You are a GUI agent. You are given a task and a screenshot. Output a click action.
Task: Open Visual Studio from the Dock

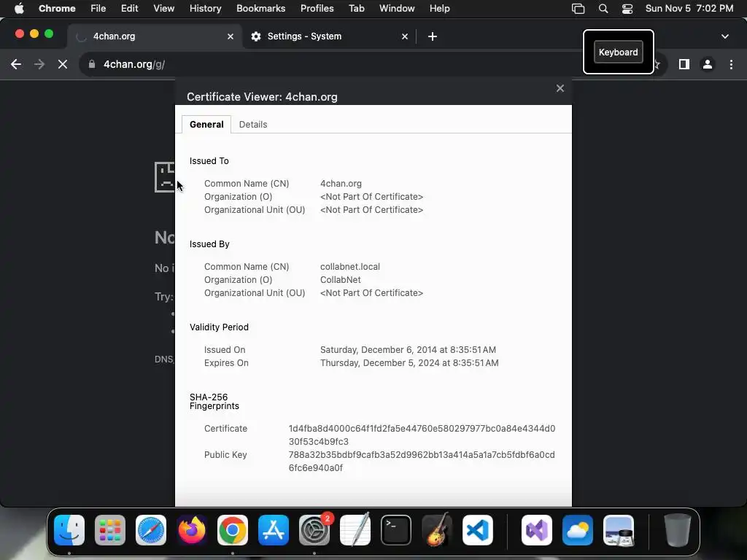pyautogui.click(x=537, y=530)
